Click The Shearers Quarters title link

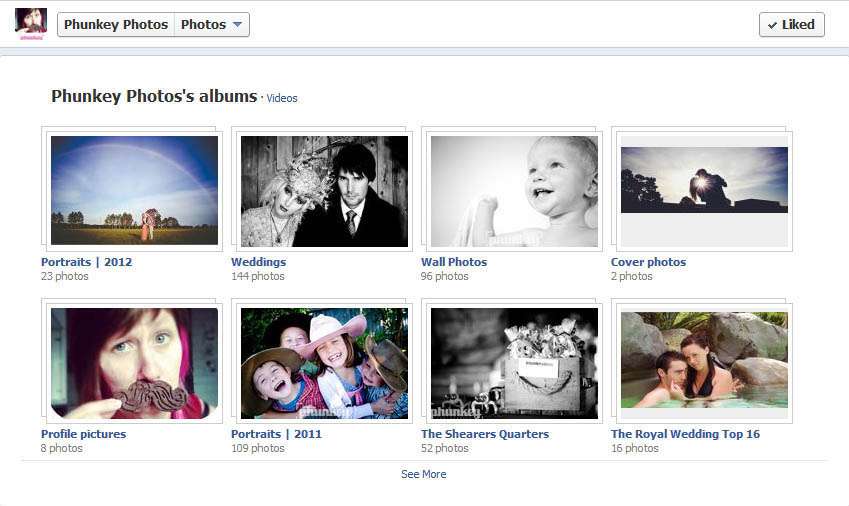pyautogui.click(x=485, y=434)
